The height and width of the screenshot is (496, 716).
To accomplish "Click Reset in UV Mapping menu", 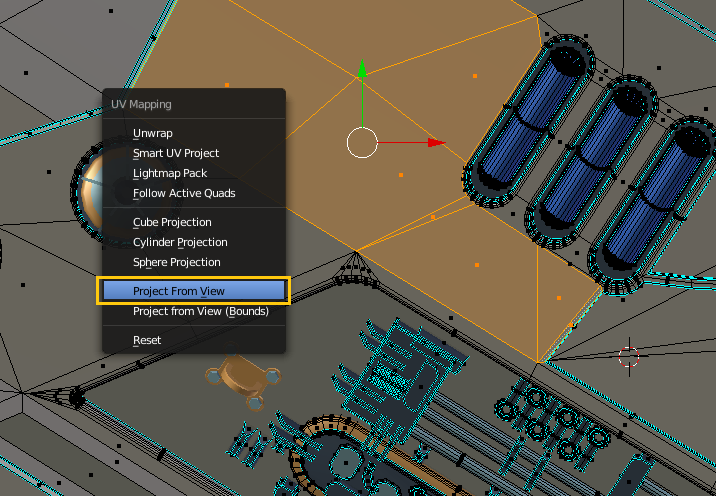I will 194,340.
